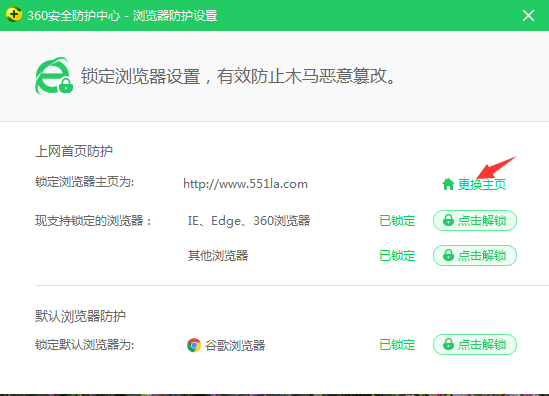Click the green home icon beside 更换主页

coord(448,184)
